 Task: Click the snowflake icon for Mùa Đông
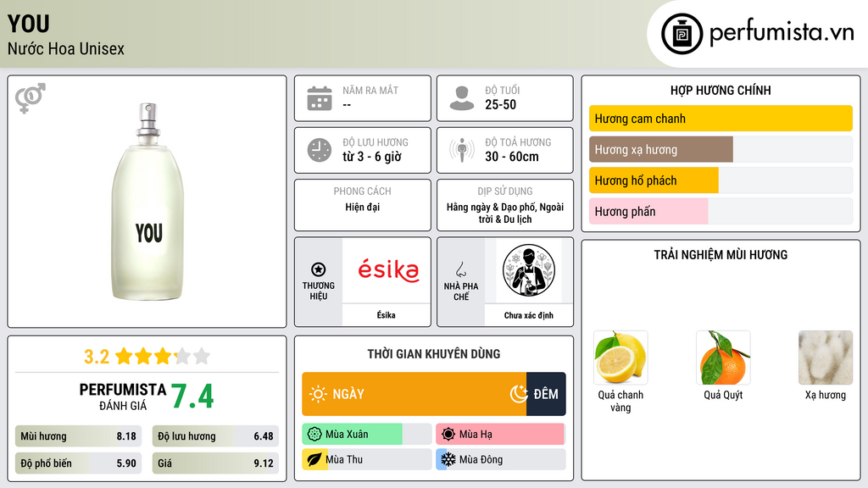pyautogui.click(x=448, y=459)
